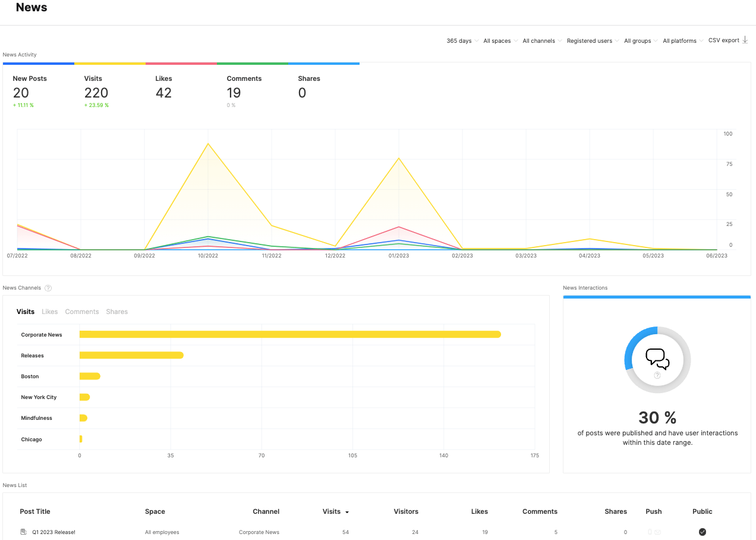Image resolution: width=756 pixels, height=540 pixels.
Task: Open the Q1 2023 Release! post
Action: click(x=52, y=532)
